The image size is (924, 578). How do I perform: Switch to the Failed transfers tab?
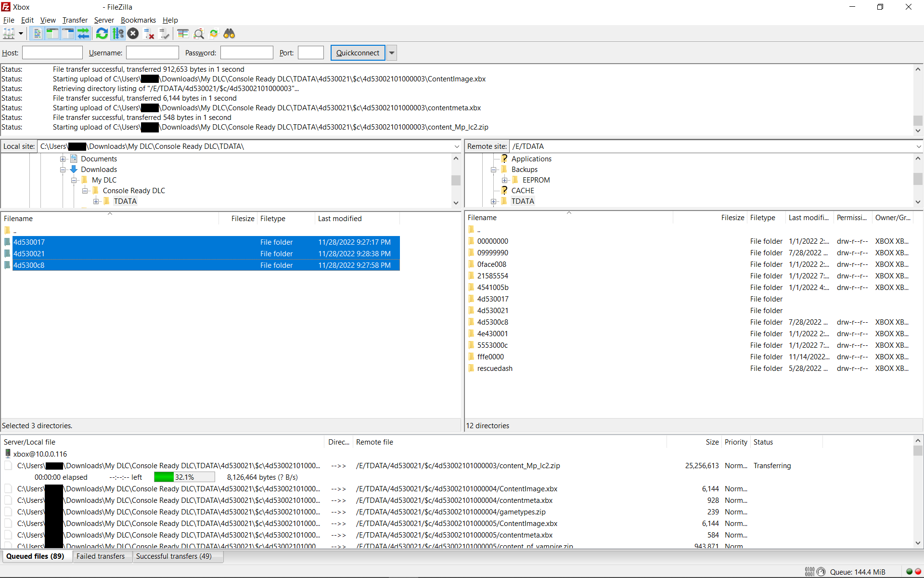101,556
